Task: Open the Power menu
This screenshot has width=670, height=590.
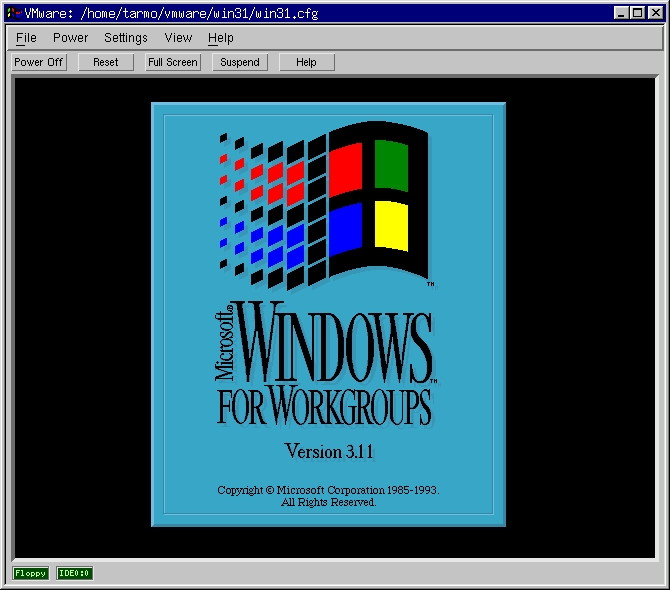Action: pos(70,38)
